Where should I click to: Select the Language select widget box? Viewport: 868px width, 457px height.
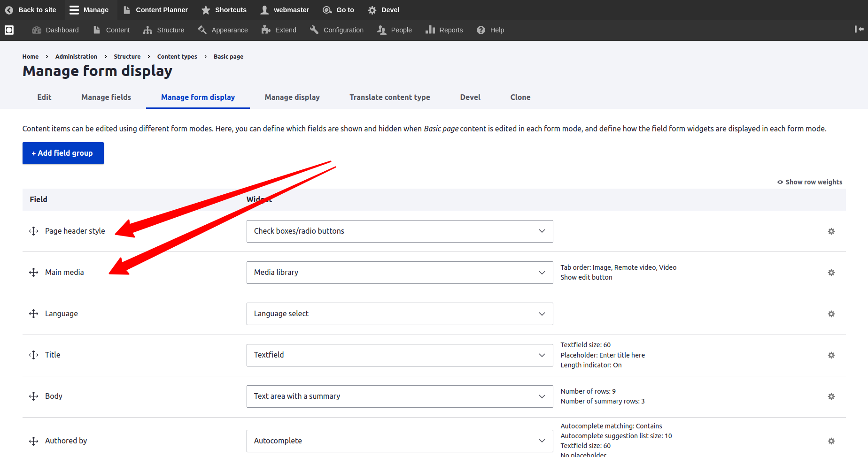pos(399,314)
